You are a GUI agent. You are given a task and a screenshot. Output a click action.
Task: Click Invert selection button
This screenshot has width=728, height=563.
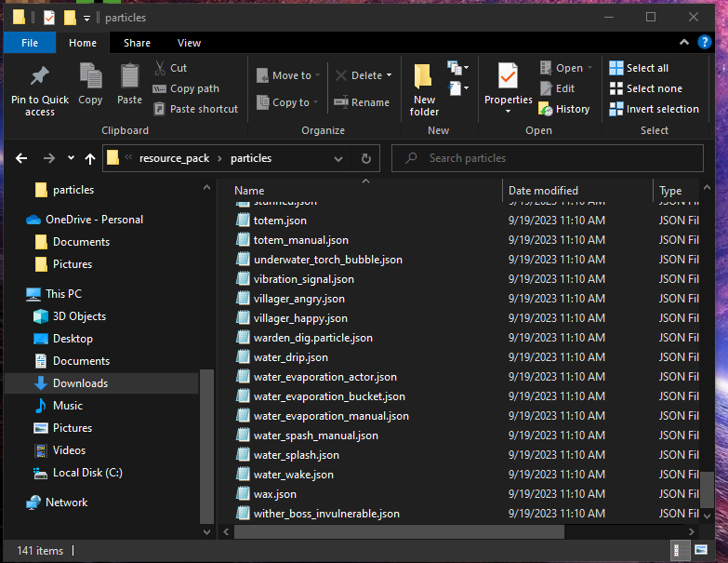click(x=654, y=109)
